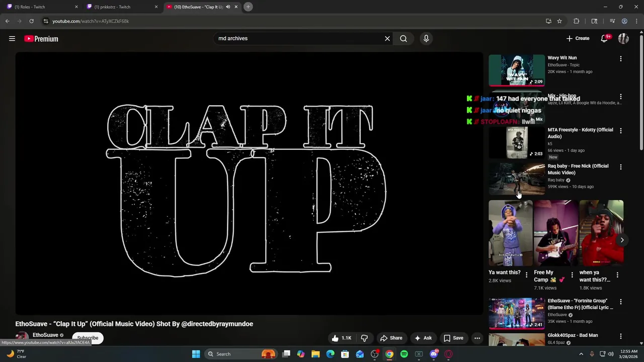Open the YouTube guide hamburger menu
Screen dimensions: 644x362
pos(12,39)
